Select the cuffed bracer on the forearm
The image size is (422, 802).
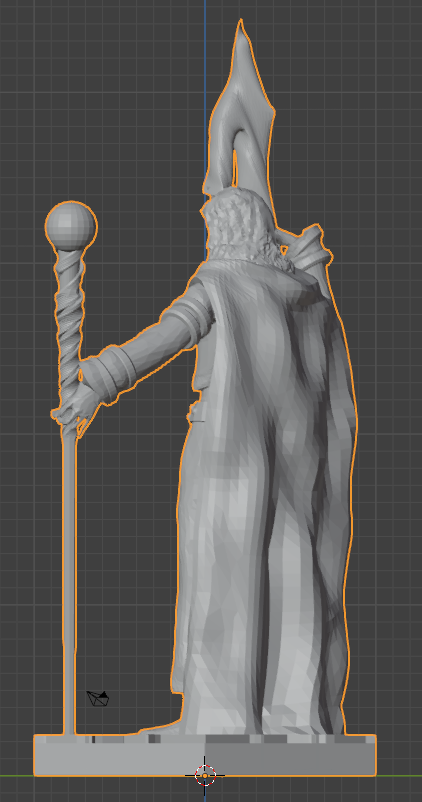point(105,375)
